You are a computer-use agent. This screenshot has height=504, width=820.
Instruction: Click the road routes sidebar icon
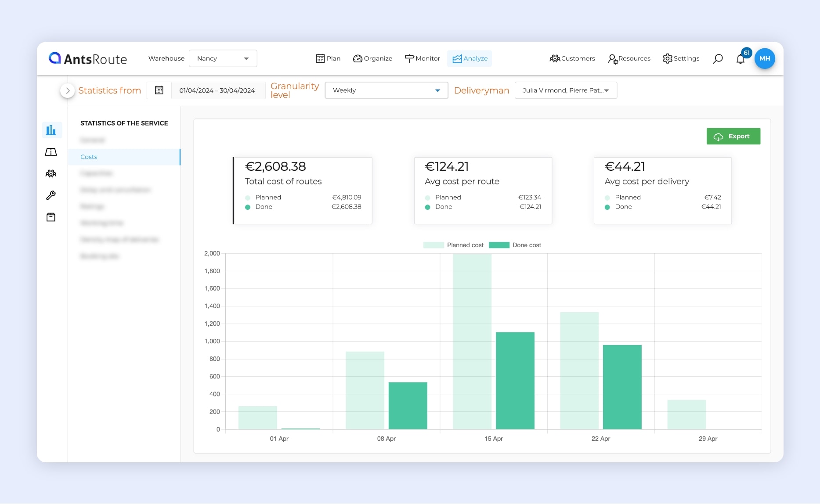pyautogui.click(x=51, y=152)
